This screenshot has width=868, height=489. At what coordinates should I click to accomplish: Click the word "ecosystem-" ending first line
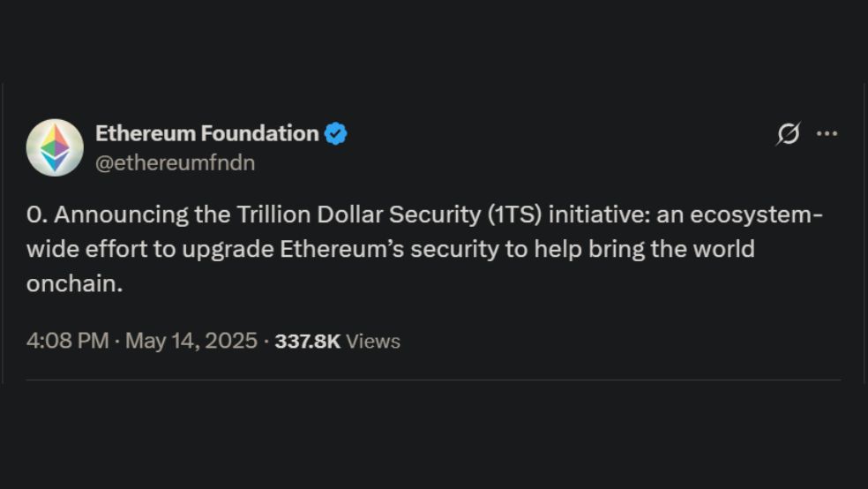click(x=756, y=214)
